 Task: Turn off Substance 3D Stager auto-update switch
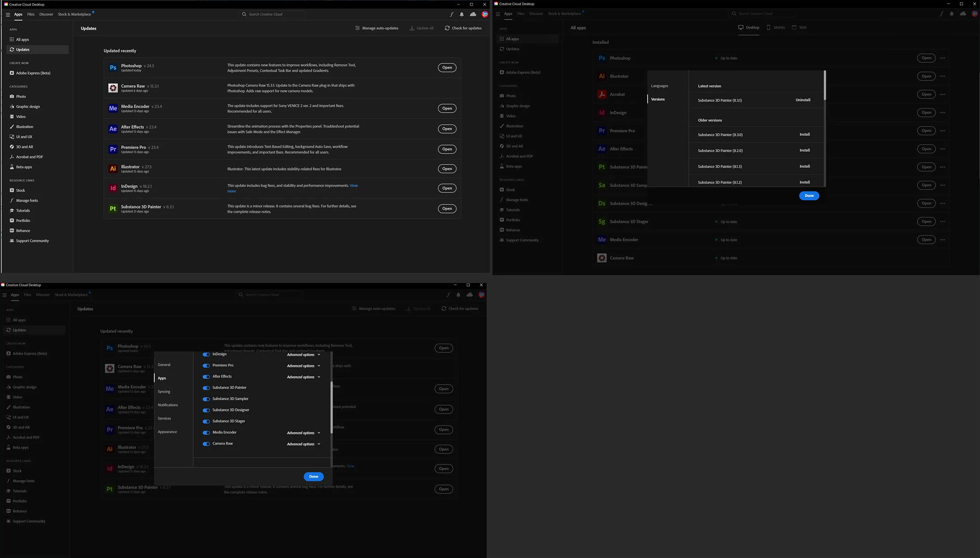206,422
